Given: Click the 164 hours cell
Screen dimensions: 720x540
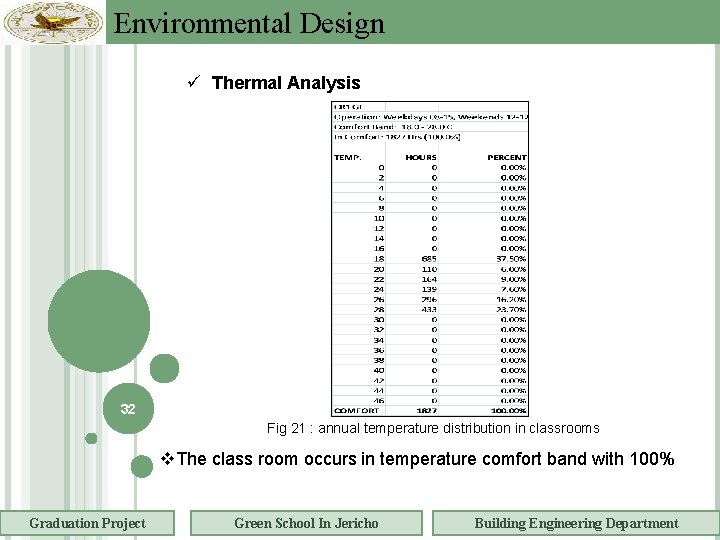Looking at the screenshot, I should 429,279.
